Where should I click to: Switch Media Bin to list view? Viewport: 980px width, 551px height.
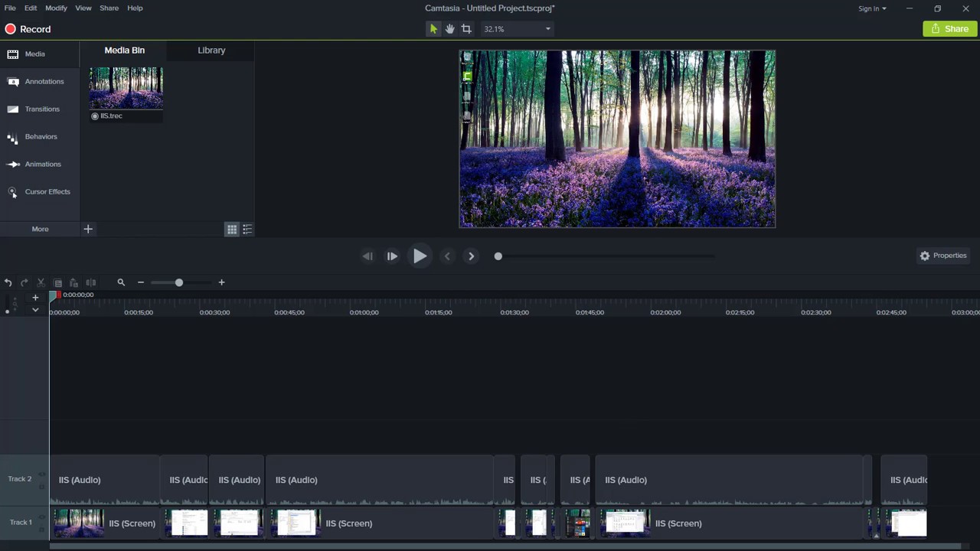pos(247,230)
